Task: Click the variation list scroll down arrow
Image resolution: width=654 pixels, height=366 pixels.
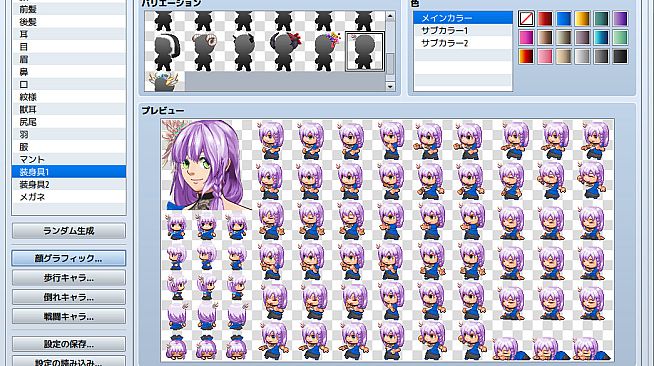Action: coord(390,86)
